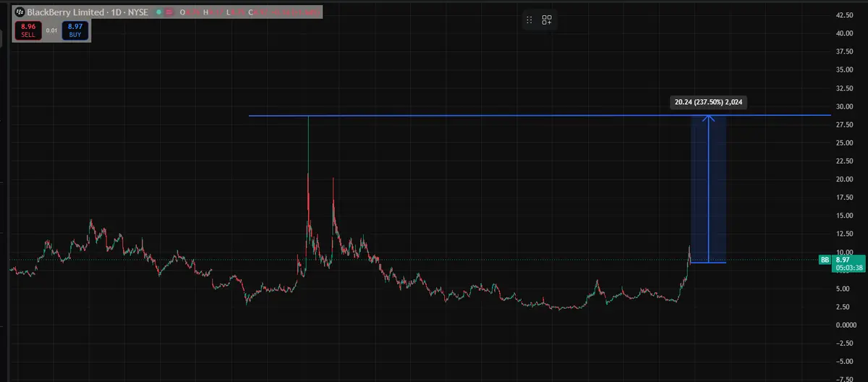The image size is (868, 382).
Task: Select the blue price range arrow drawing
Action: click(709, 188)
